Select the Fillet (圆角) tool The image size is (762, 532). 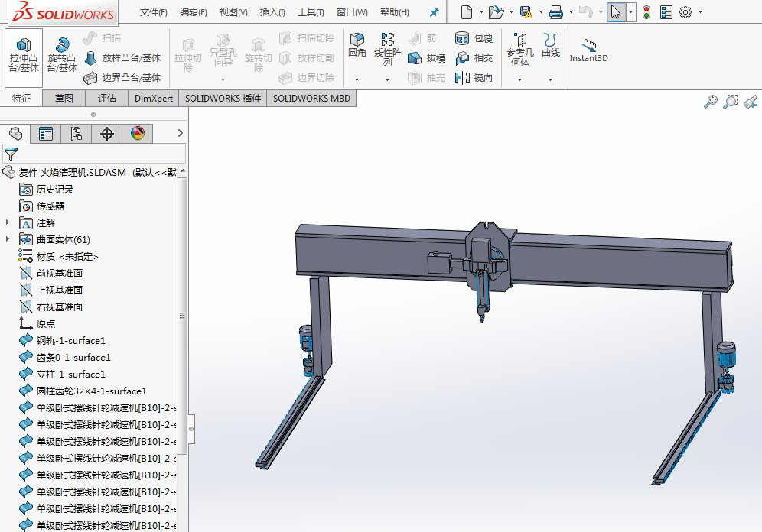pos(357,45)
